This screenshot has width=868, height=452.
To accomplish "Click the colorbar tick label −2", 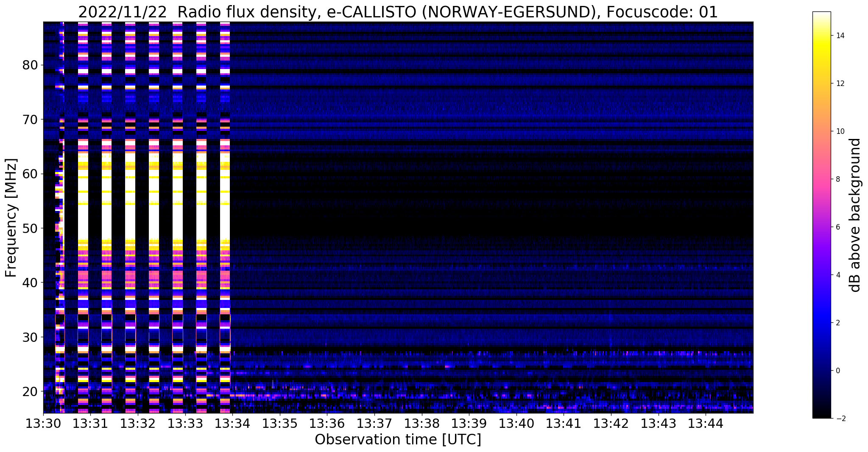I will 840,419.
